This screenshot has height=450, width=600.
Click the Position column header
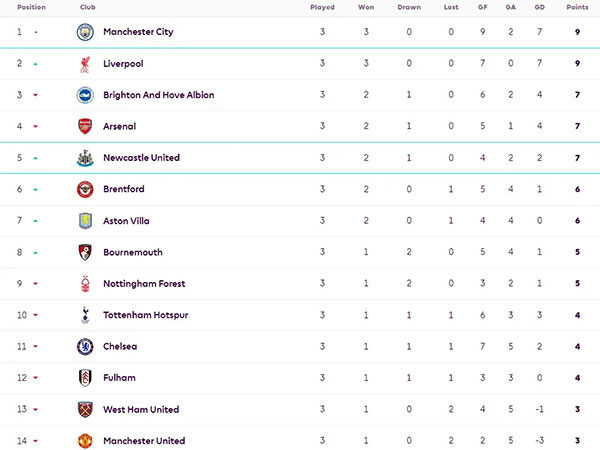point(31,7)
